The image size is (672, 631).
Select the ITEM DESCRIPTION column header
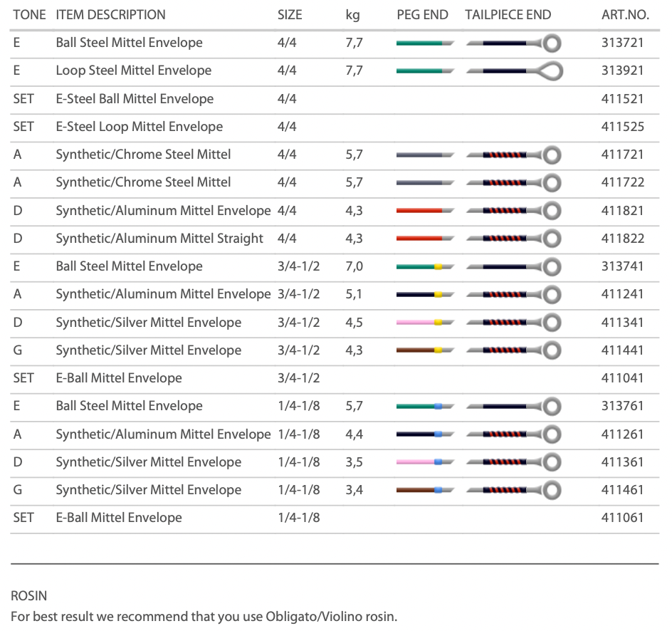[x=110, y=14]
